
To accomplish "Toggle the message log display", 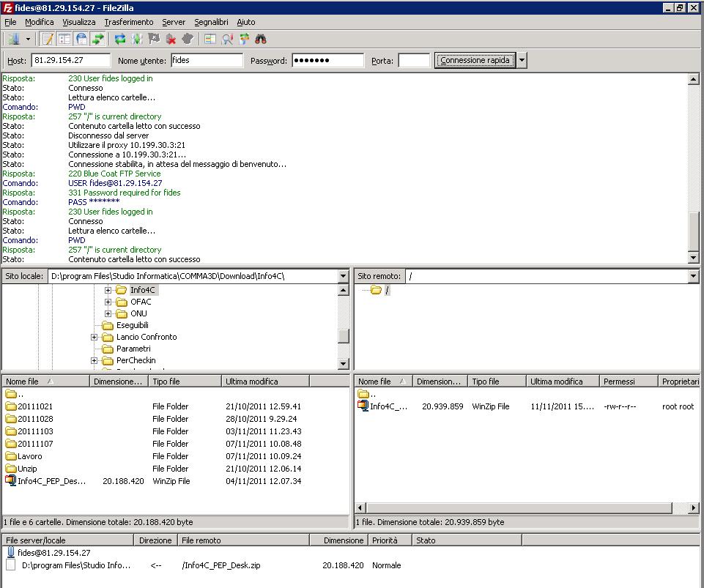I will 48,39.
